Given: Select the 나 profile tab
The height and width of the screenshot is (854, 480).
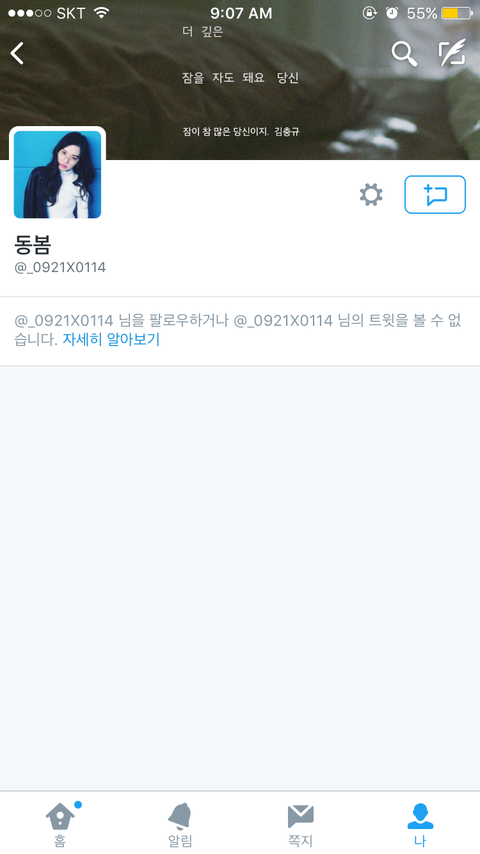Looking at the screenshot, I should click(420, 824).
